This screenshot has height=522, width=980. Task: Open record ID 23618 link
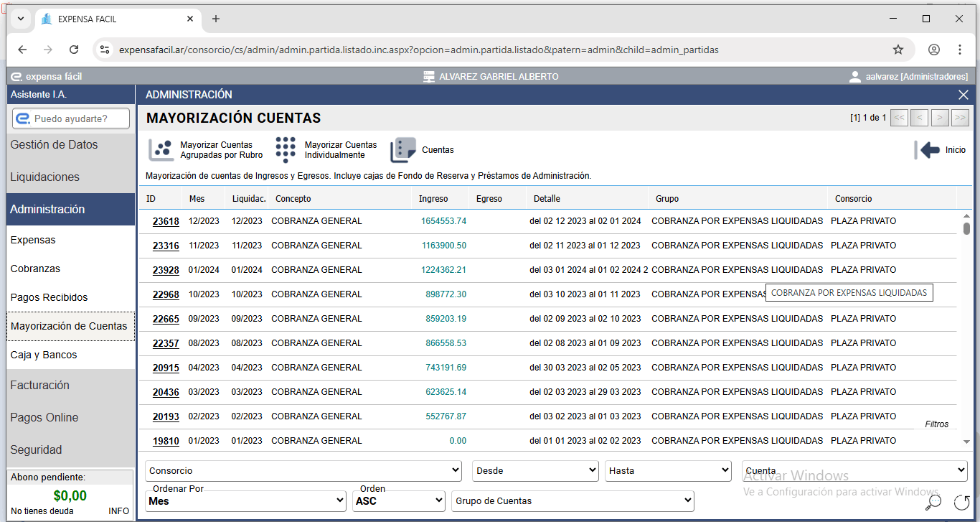[166, 221]
